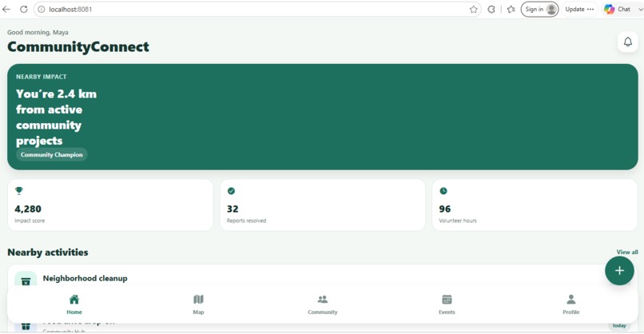Click the Reports resolved label
Image resolution: width=644 pixels, height=334 pixels.
pyautogui.click(x=246, y=221)
